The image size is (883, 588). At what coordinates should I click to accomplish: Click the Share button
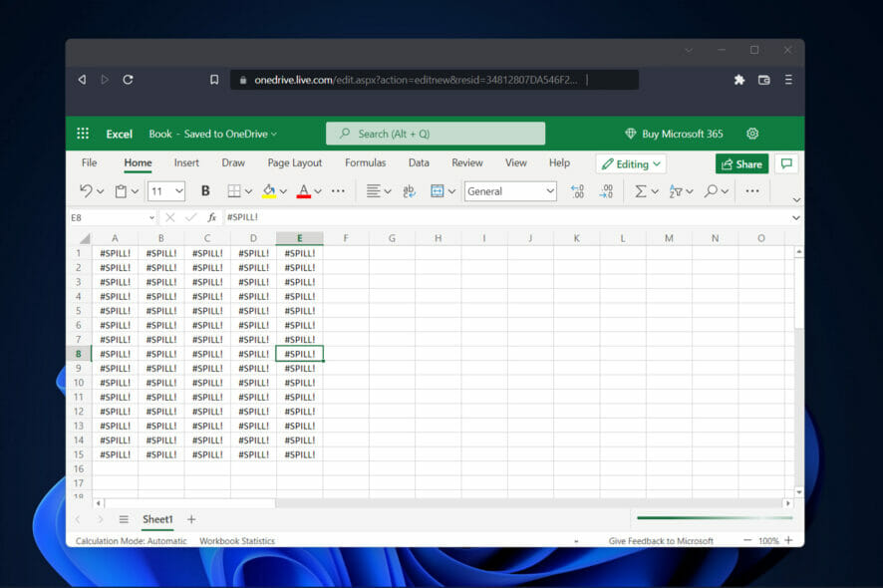point(741,163)
